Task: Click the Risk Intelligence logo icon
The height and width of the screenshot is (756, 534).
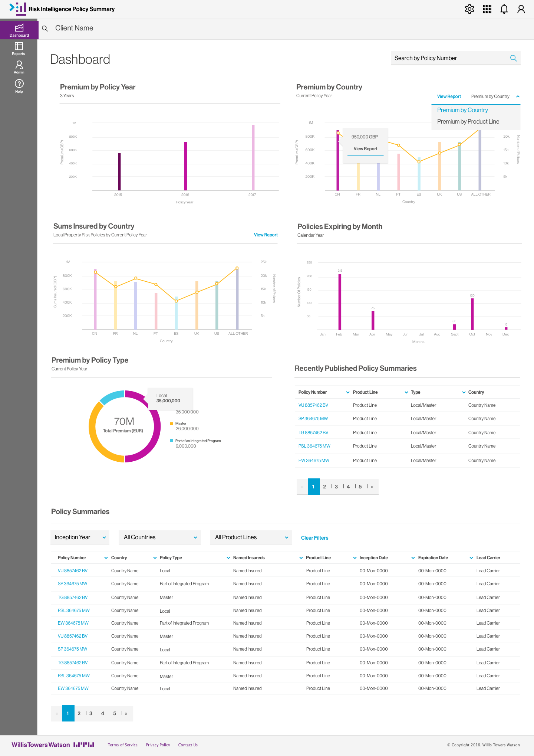Action: [x=18, y=9]
